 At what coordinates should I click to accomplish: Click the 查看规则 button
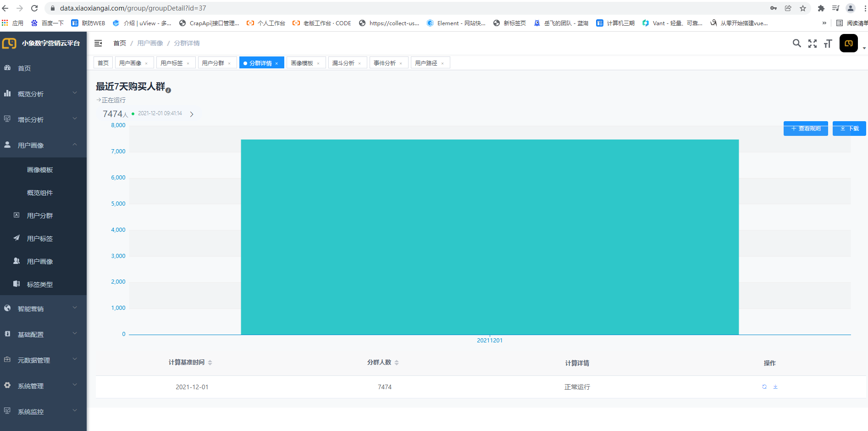click(x=806, y=128)
